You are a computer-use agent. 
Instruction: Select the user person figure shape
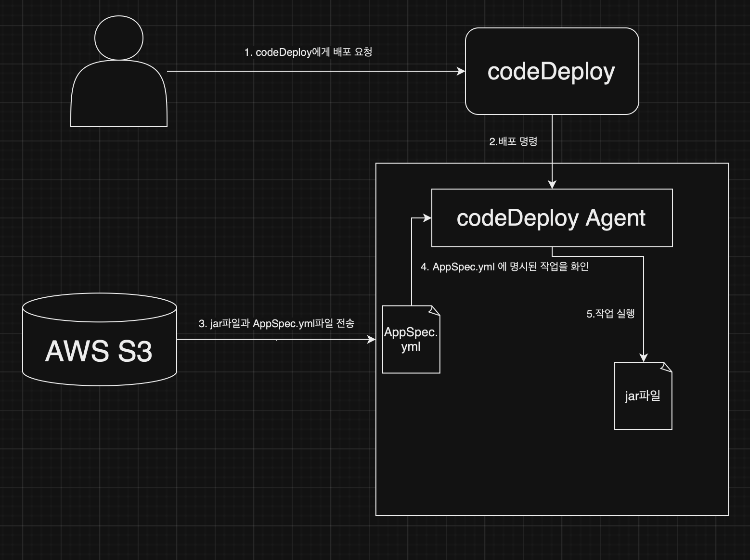click(x=119, y=72)
